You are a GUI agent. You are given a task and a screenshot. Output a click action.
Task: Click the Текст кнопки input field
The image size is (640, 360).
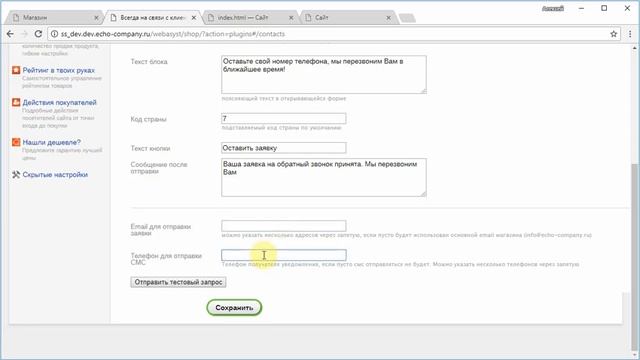pos(284,148)
